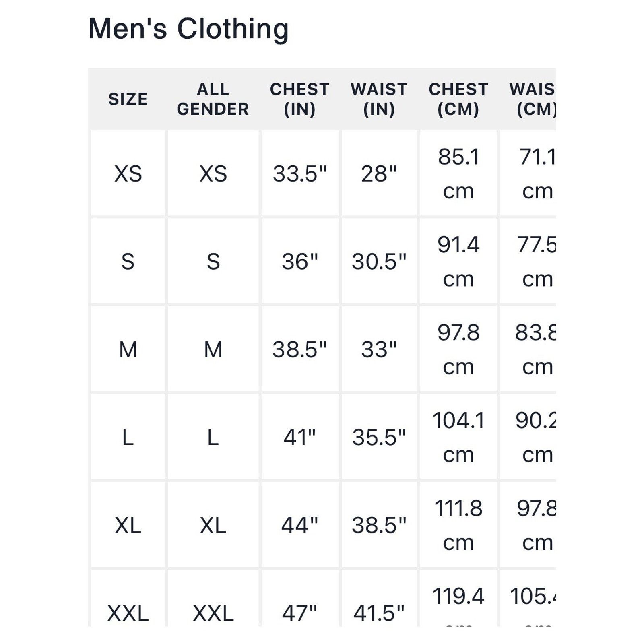Click the XL size row label
The image size is (644, 644).
point(128,525)
